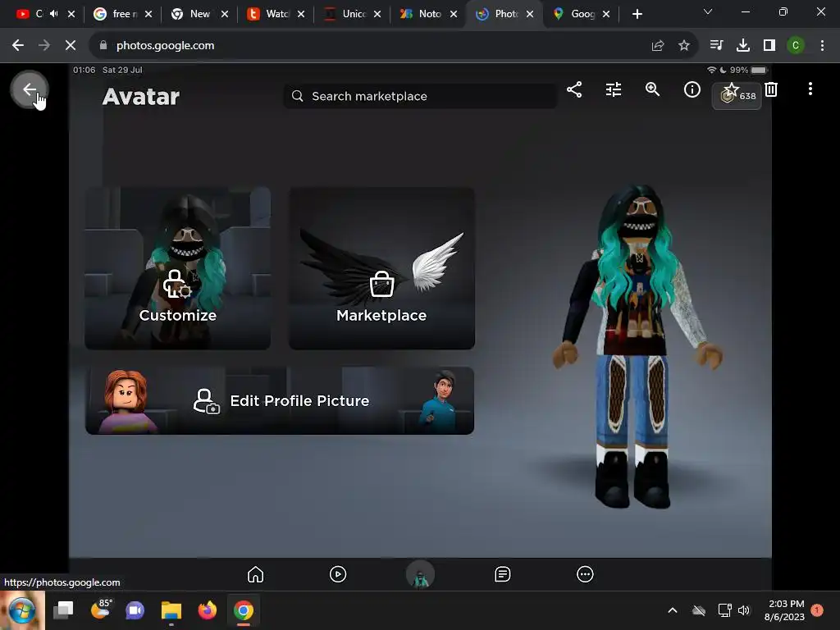Close the Photos tab
The width and height of the screenshot is (840, 630).
tap(530, 14)
